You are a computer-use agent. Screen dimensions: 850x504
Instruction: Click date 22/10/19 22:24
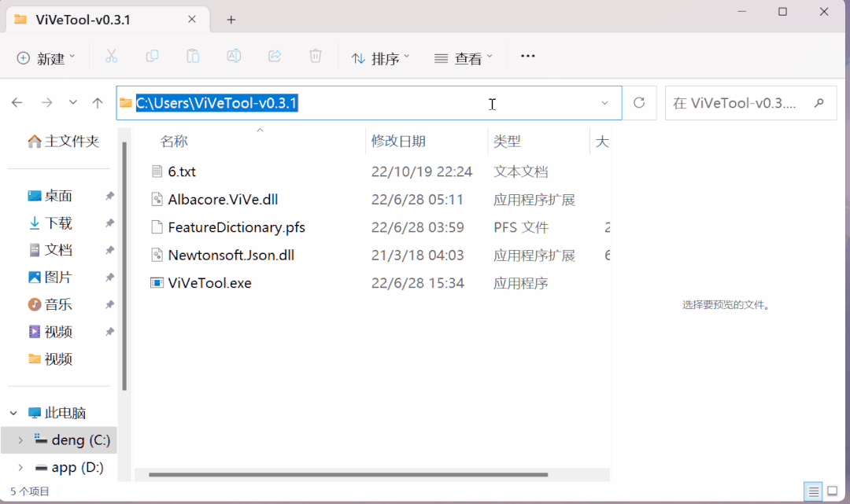coord(422,171)
